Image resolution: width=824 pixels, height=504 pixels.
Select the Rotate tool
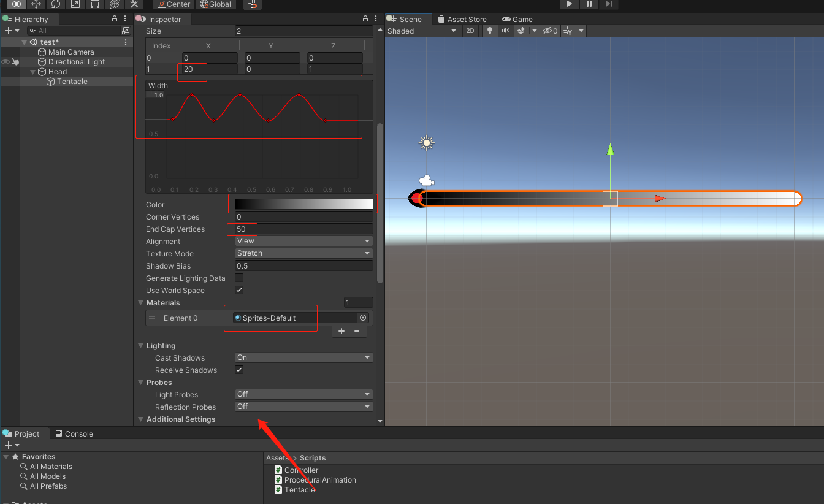(56, 5)
